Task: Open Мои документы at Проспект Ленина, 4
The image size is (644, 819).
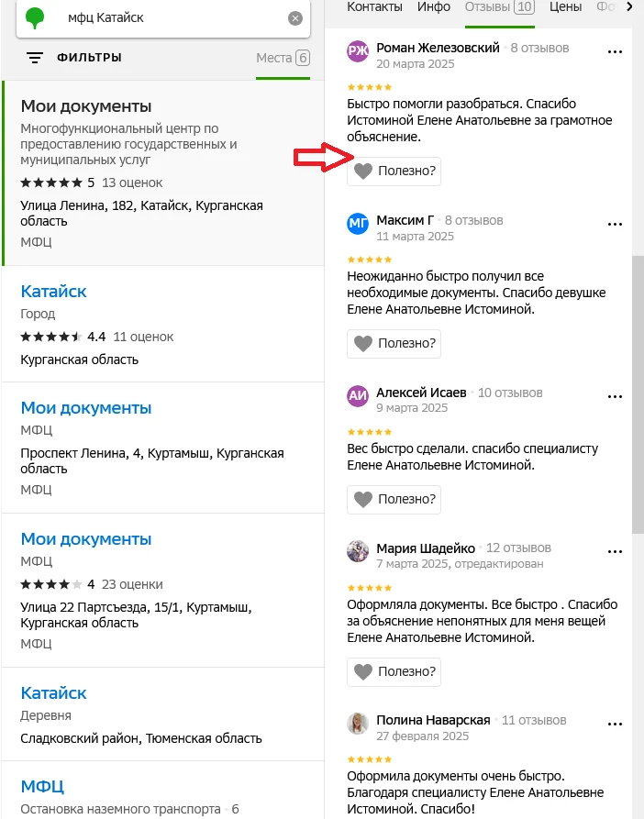Action: click(x=85, y=408)
